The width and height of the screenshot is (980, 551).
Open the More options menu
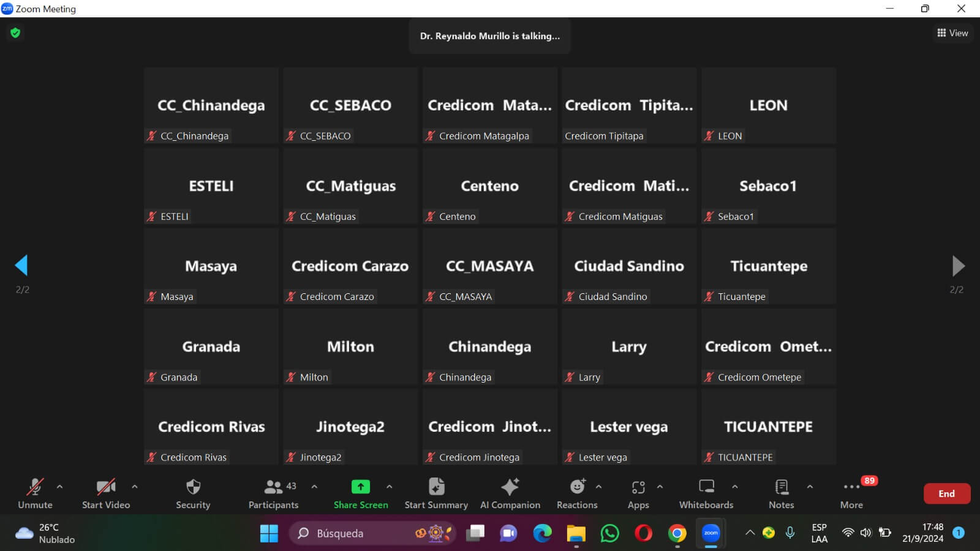[x=851, y=488]
